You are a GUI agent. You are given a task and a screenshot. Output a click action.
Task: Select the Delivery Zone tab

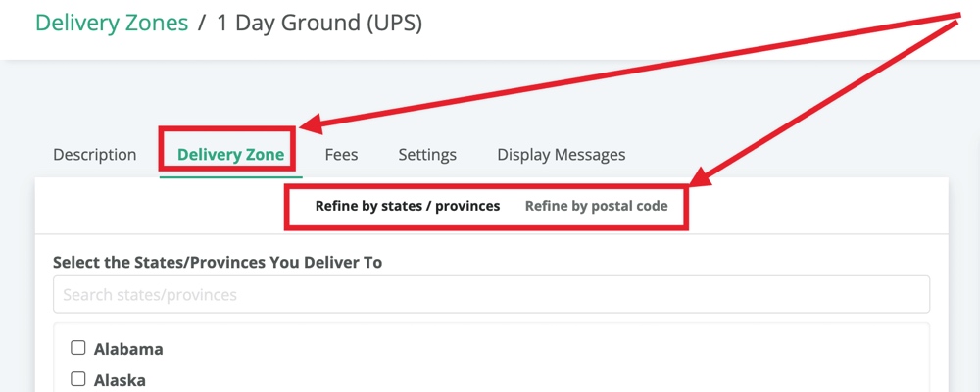pyautogui.click(x=230, y=155)
